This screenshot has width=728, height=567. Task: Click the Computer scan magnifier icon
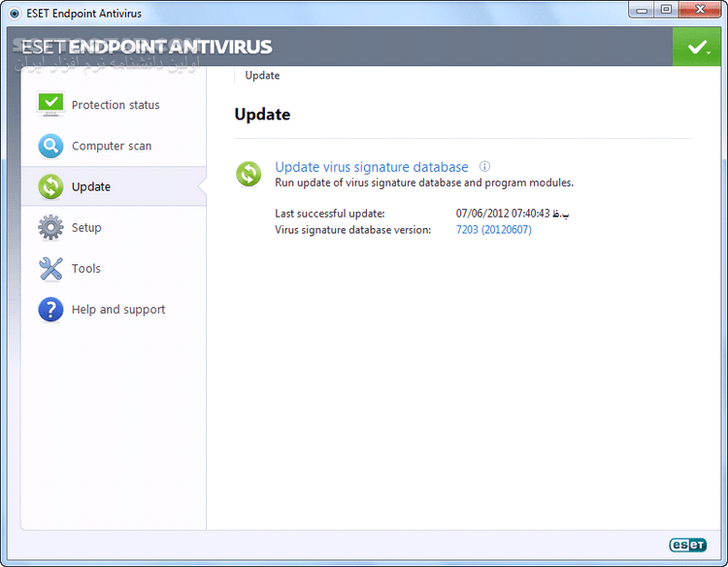(50, 146)
